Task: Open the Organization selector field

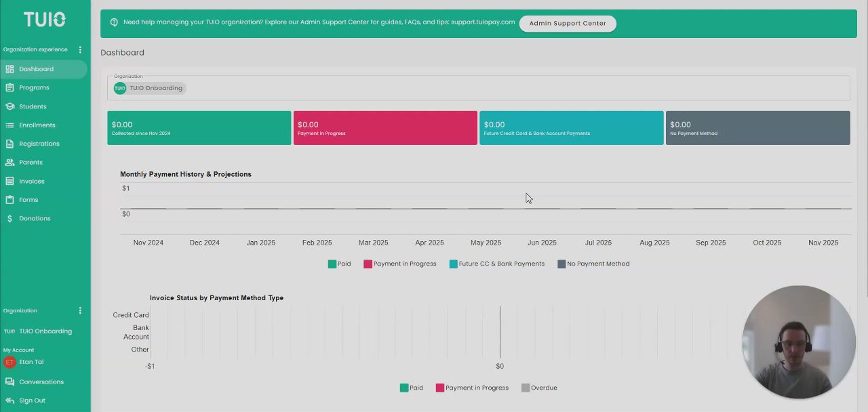Action: tap(478, 88)
